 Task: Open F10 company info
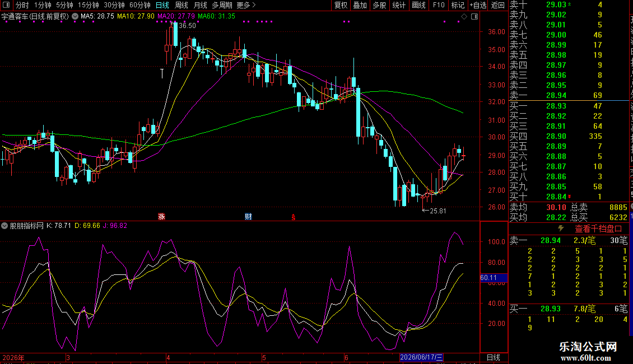[439, 5]
